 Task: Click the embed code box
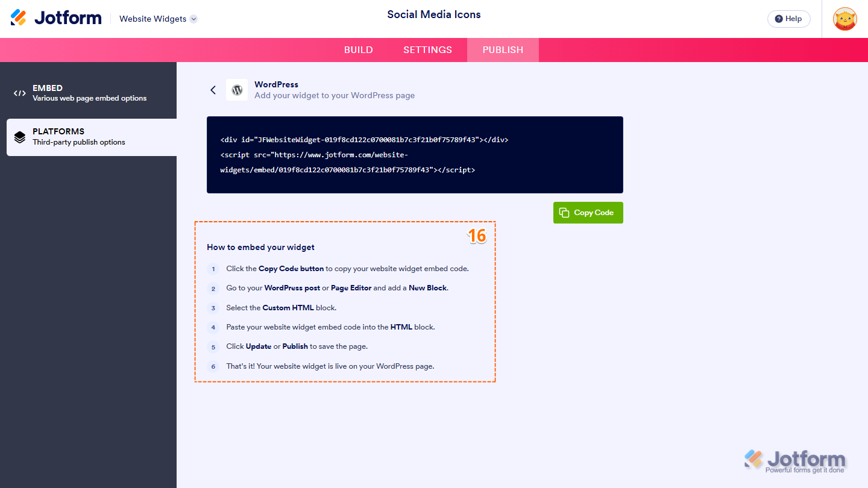(x=415, y=155)
